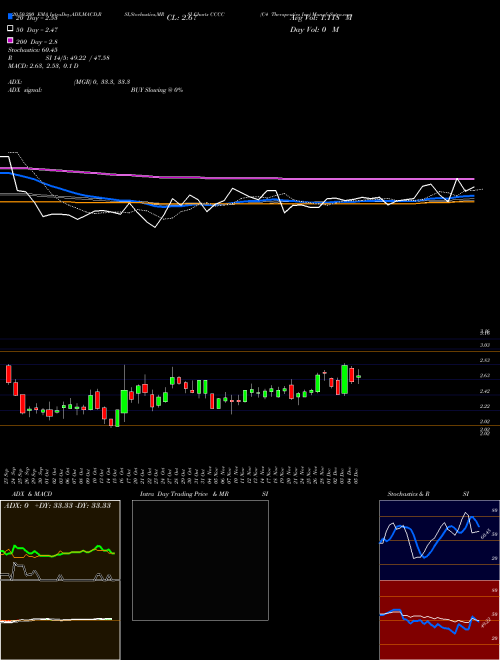The width and height of the screenshot is (500, 660).
Task: Click the '(MGR) 0, 33.3, 33.3' ADX values
Action: [101, 82]
